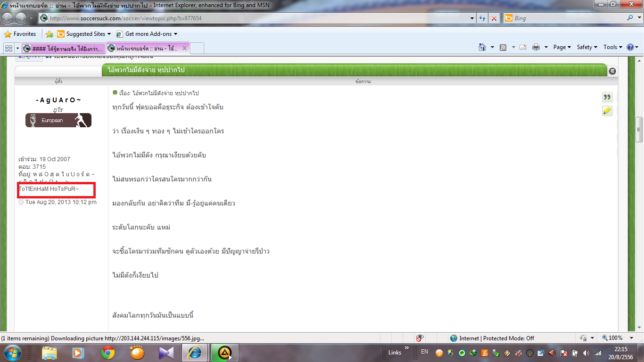Expand the Get more Add-ons dropdown arrow
The width and height of the screenshot is (644, 362).
point(176,34)
